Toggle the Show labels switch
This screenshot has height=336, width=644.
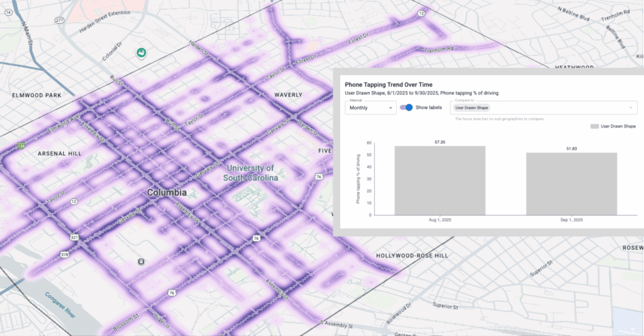[407, 107]
